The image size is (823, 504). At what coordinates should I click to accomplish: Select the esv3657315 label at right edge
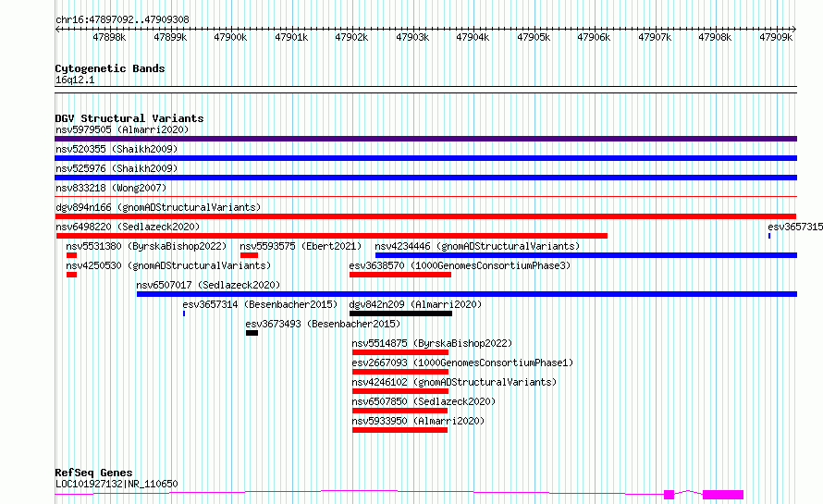[x=795, y=227]
